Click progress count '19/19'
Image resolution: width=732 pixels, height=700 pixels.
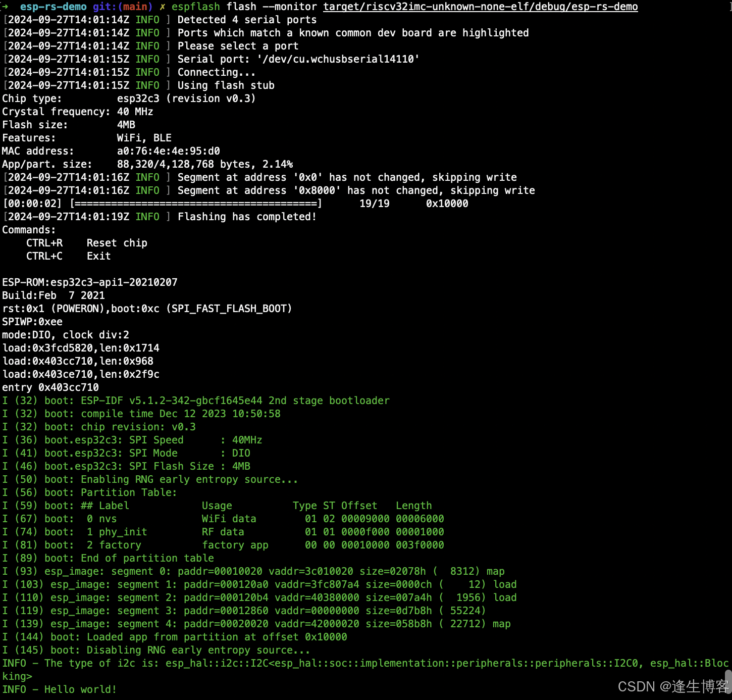374,204
